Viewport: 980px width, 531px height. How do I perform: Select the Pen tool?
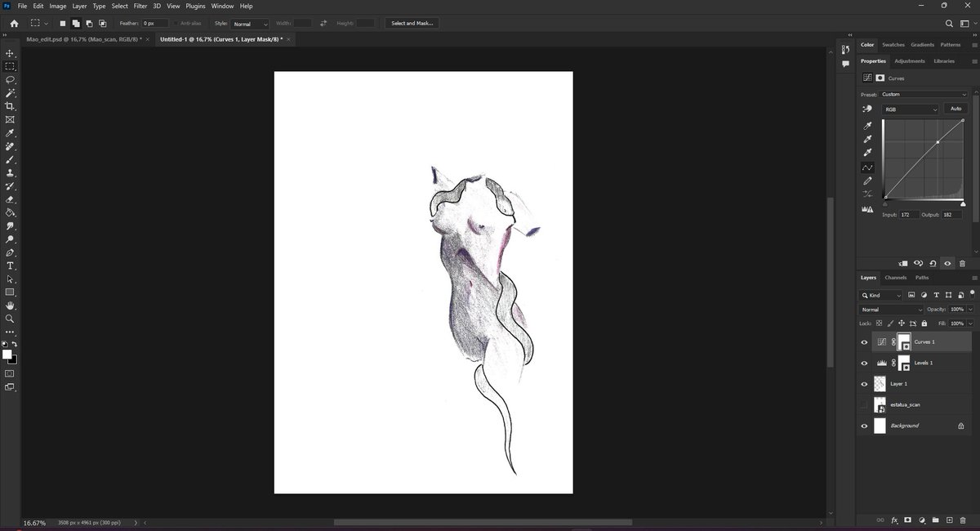pos(10,252)
